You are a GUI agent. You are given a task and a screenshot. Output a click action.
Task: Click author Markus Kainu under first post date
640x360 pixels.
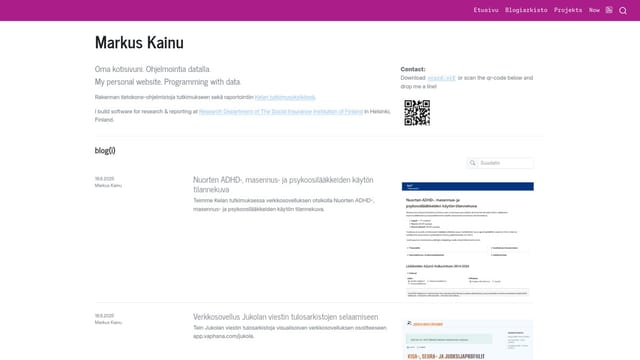click(108, 185)
